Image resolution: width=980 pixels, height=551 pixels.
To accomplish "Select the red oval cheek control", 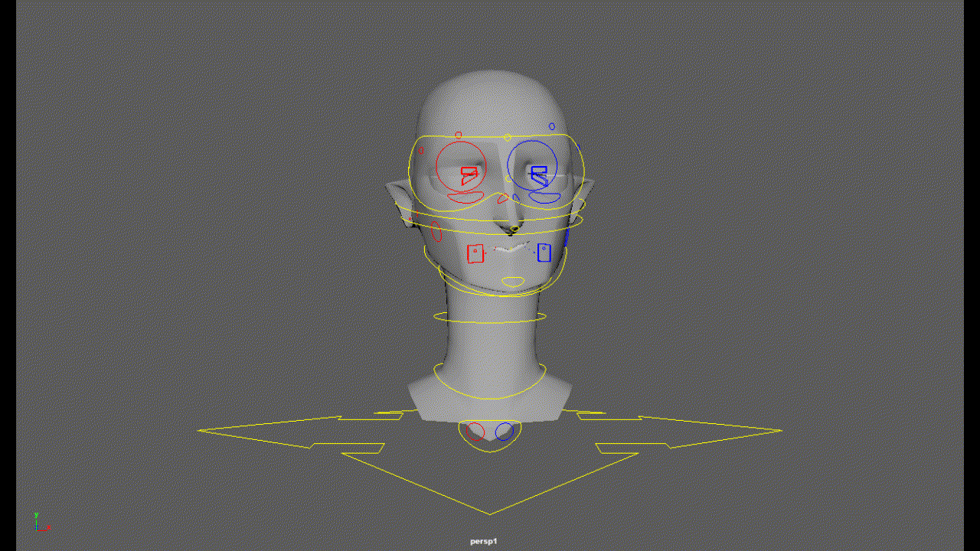I will [436, 230].
